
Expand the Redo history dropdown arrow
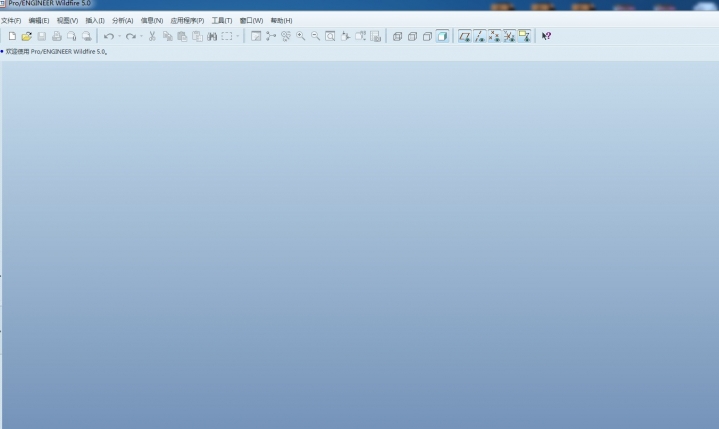point(141,36)
